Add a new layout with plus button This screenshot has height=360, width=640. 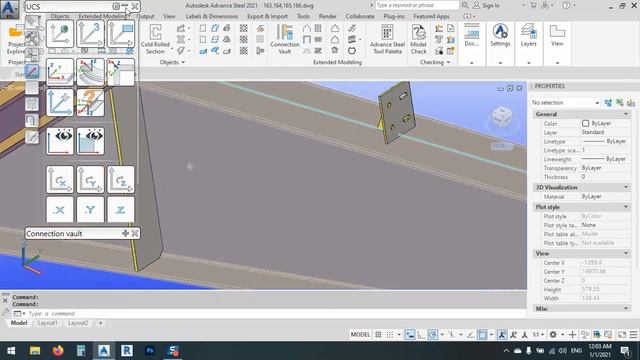click(x=100, y=323)
